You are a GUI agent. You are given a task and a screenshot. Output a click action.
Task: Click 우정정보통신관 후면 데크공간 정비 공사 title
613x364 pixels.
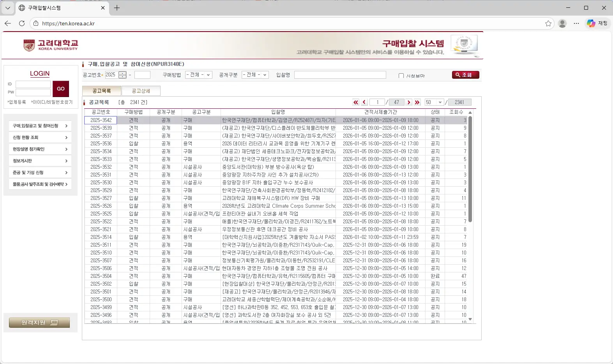tap(265, 229)
